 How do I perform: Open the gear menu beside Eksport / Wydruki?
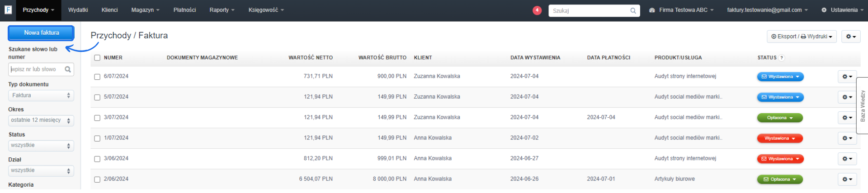click(850, 37)
